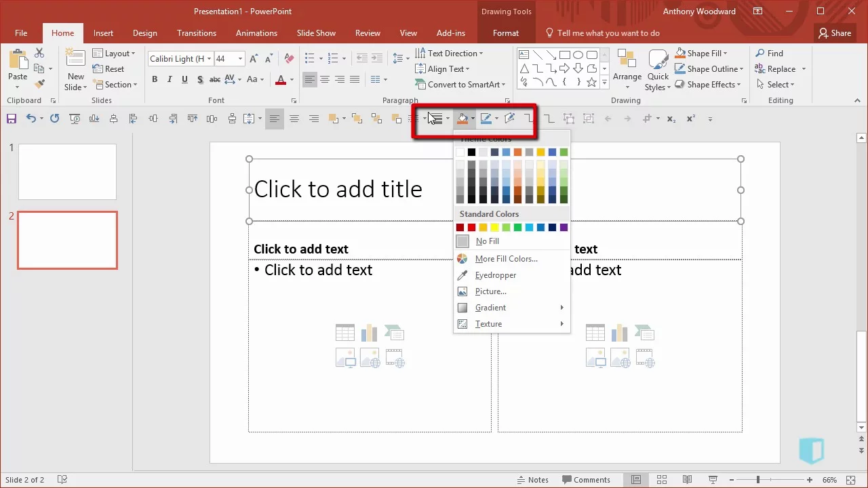
Task: Open Text Direction dropdown
Action: click(449, 54)
